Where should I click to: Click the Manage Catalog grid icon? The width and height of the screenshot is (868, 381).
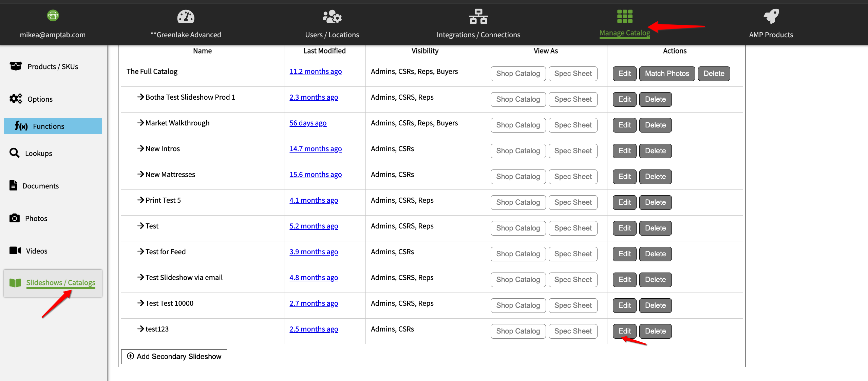tap(624, 16)
